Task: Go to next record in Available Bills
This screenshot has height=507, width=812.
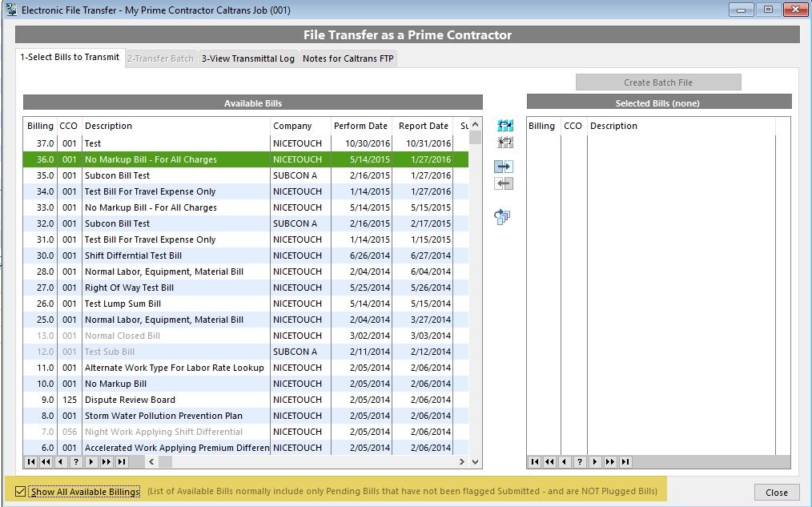Action: pos(91,462)
